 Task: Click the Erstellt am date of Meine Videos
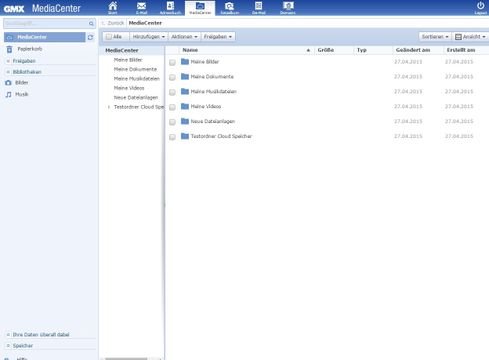coord(459,106)
